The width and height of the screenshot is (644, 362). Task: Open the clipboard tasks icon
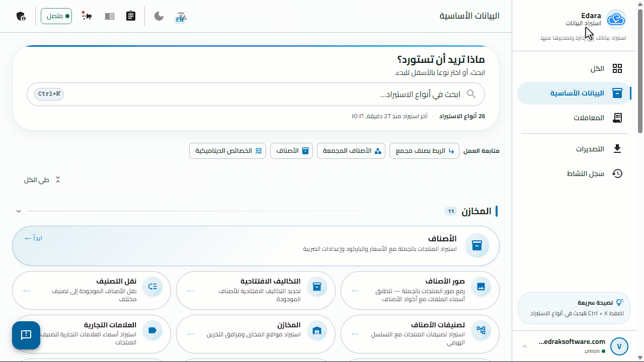(131, 16)
